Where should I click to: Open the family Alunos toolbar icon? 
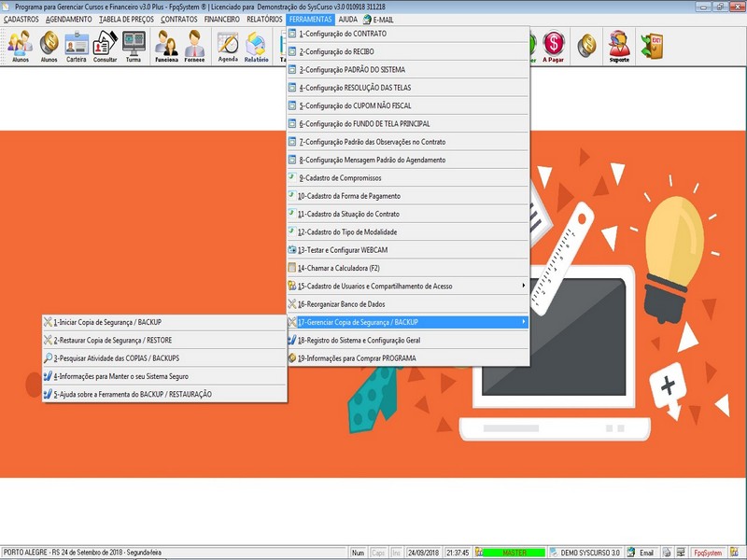pyautogui.click(x=20, y=46)
